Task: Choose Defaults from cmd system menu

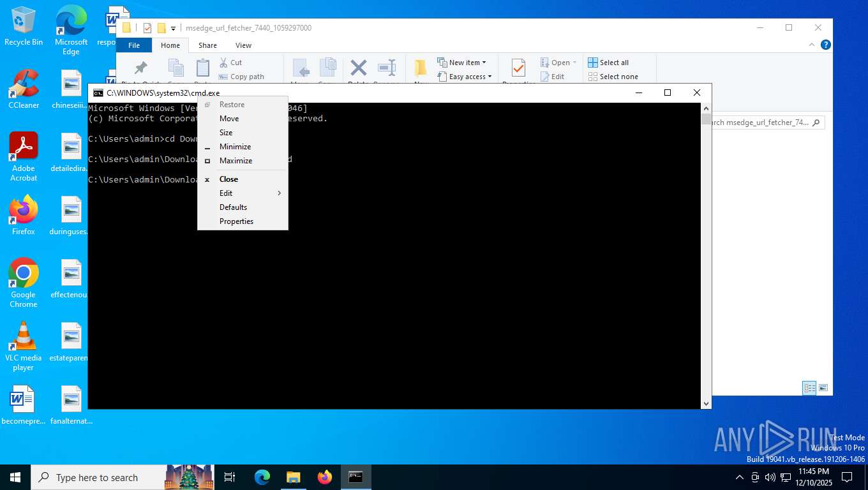Action: pos(243,207)
